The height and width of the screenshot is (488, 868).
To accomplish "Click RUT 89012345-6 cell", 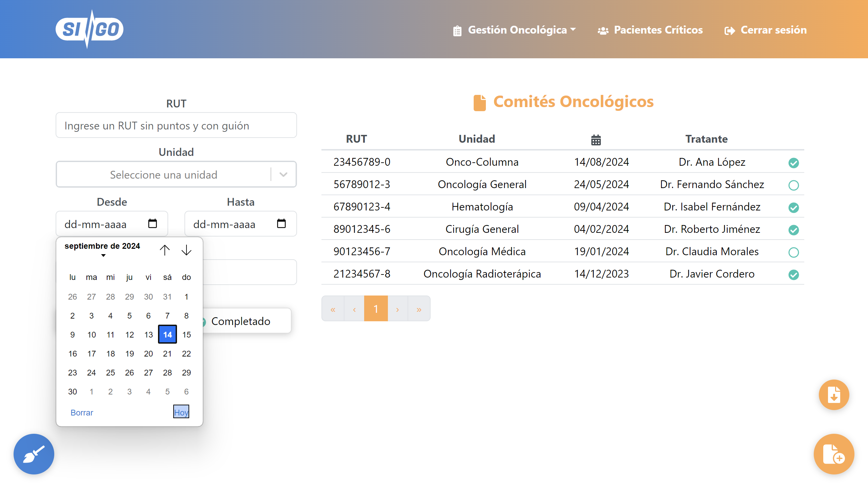I will [x=362, y=229].
